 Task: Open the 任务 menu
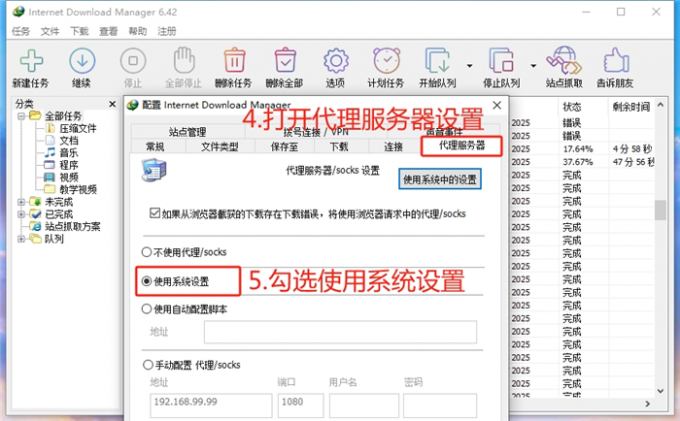coord(20,31)
